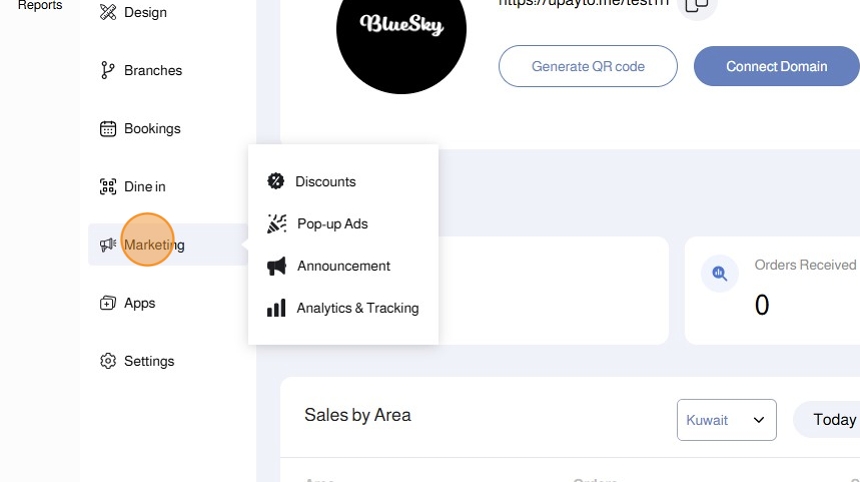Click the Connect Domain button
Image resolution: width=860 pixels, height=482 pixels.
[776, 66]
